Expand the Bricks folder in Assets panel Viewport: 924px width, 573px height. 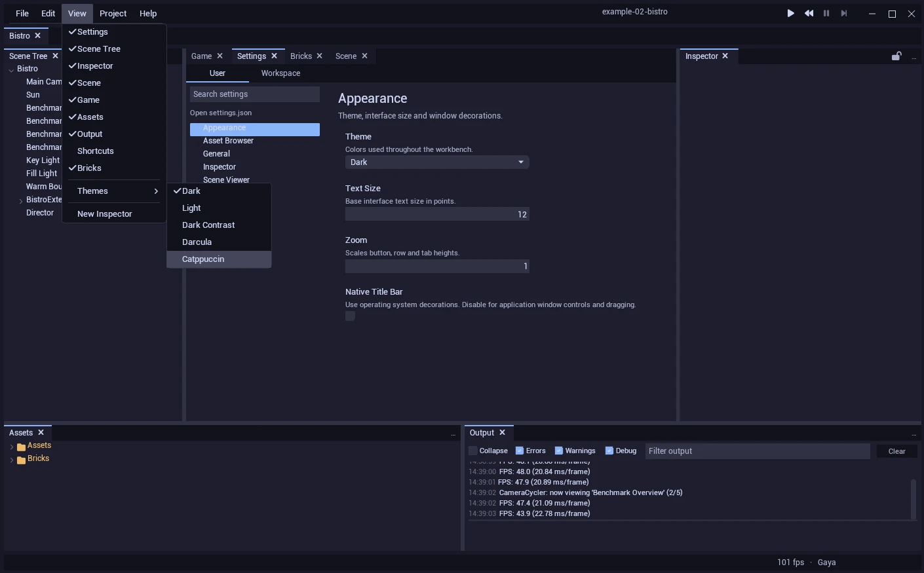[x=11, y=460]
